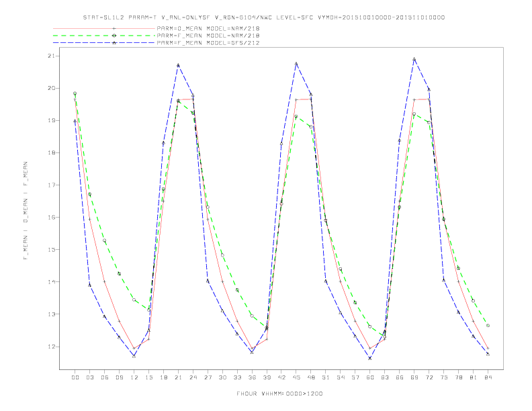The width and height of the screenshot is (532, 411).
Task: Click x-axis forecast hour label 27
Action: tap(208, 377)
